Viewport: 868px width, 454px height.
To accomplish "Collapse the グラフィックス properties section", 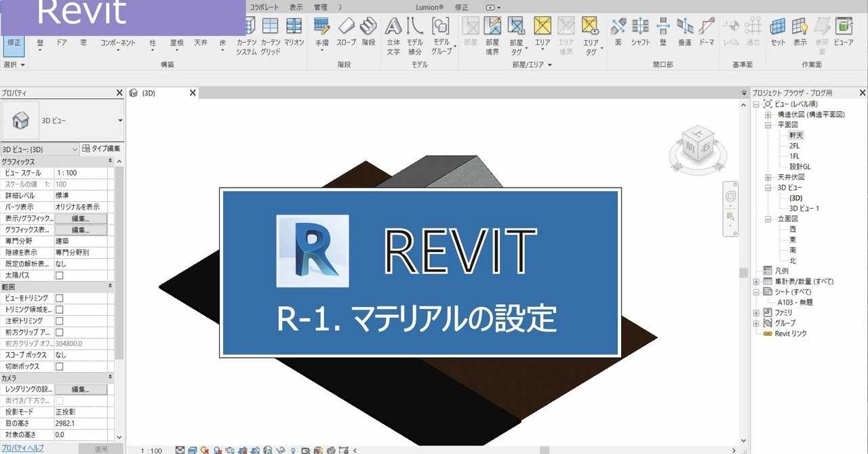I will click(111, 162).
